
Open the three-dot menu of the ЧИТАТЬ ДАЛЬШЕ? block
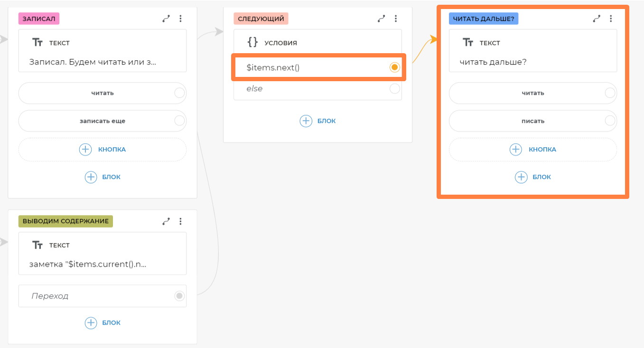coord(611,19)
